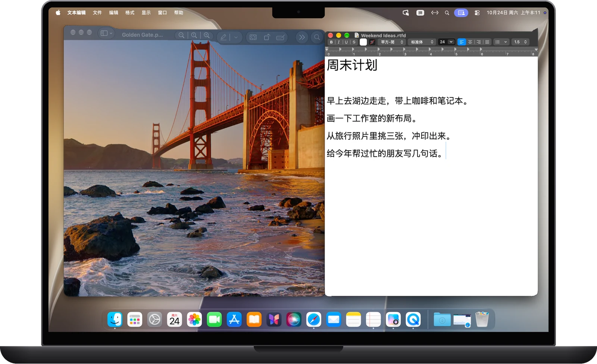Screen dimensions: 597x364
Task: Zoom out in the Preview window
Action: tap(181, 35)
